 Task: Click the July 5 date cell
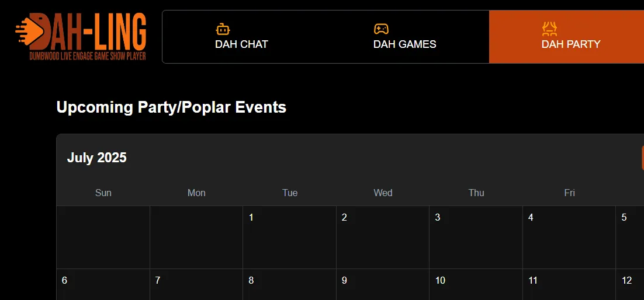click(630, 237)
